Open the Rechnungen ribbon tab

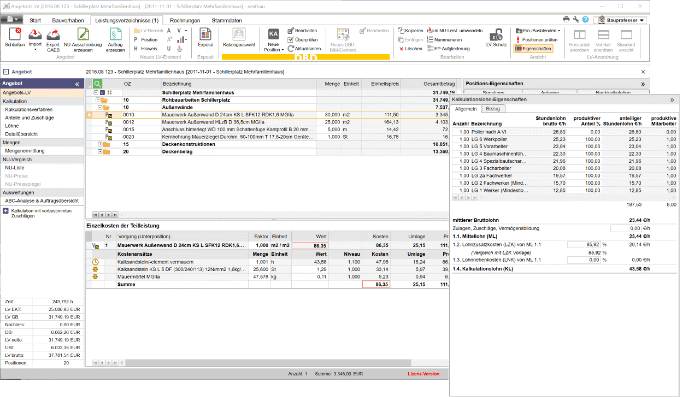[185, 20]
